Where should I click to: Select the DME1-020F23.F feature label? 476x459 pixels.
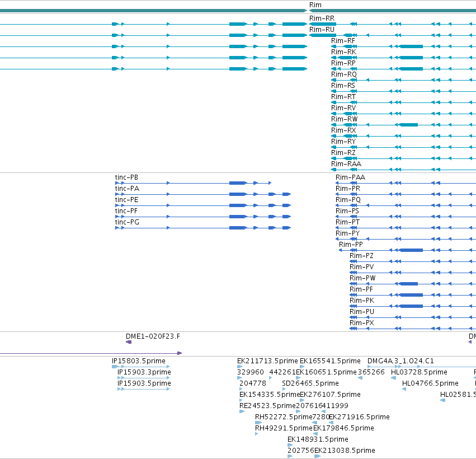click(153, 336)
